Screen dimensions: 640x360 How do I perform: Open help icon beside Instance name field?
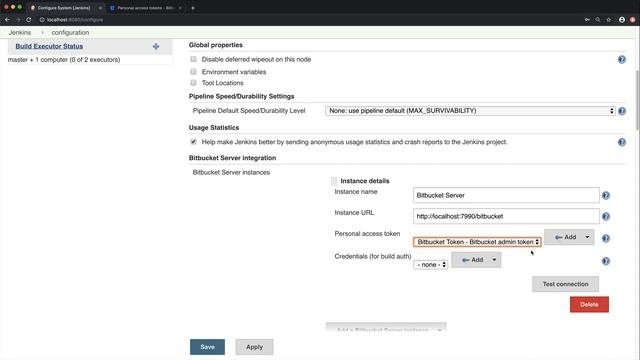tap(606, 196)
